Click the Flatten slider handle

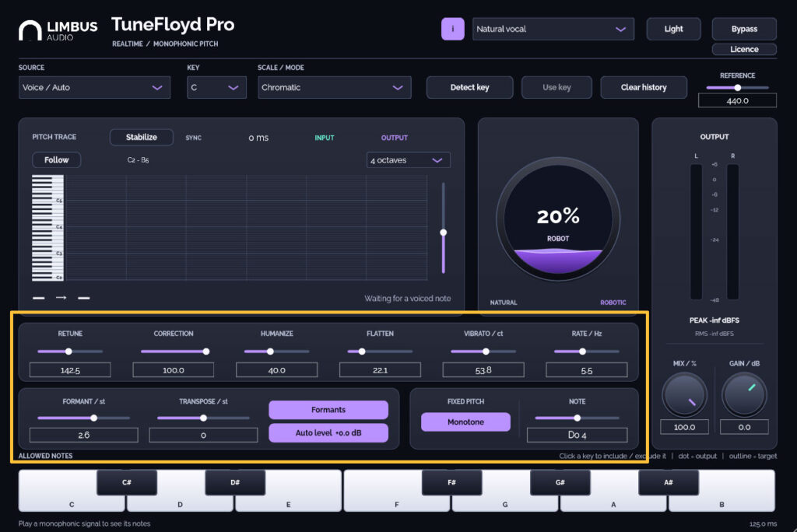[362, 351]
